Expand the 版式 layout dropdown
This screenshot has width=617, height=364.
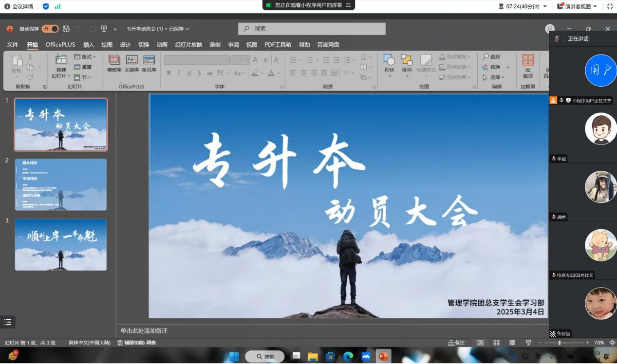85,57
